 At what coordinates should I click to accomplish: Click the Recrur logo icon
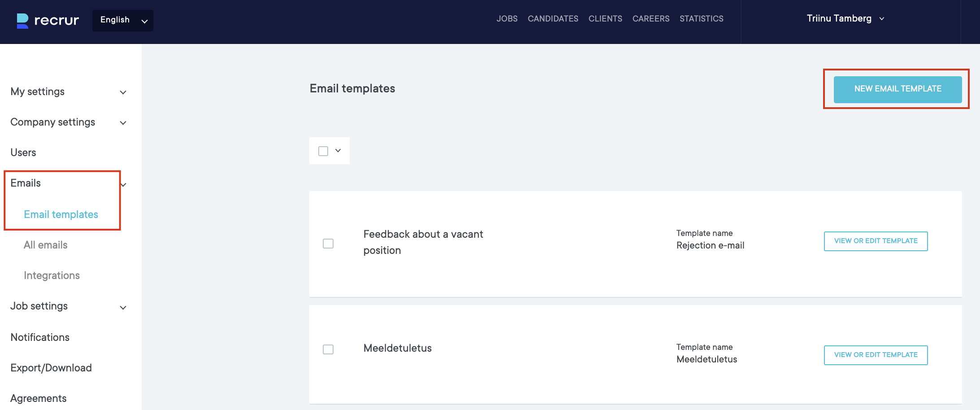[22, 21]
